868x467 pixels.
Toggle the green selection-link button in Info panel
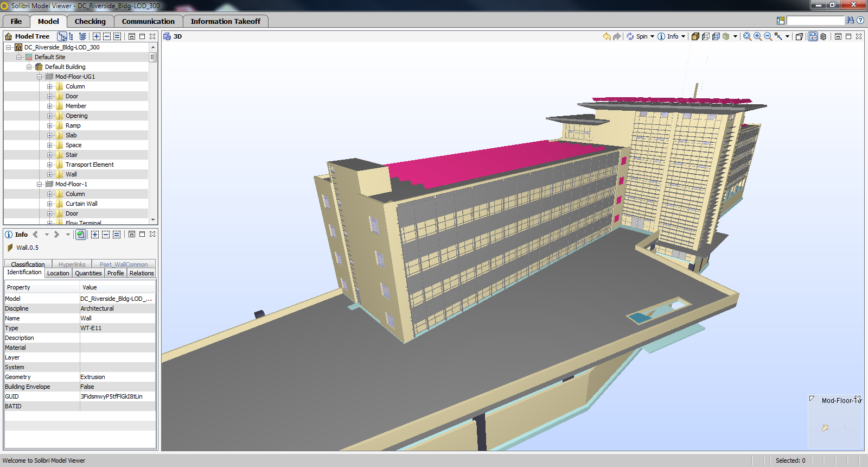[80, 235]
